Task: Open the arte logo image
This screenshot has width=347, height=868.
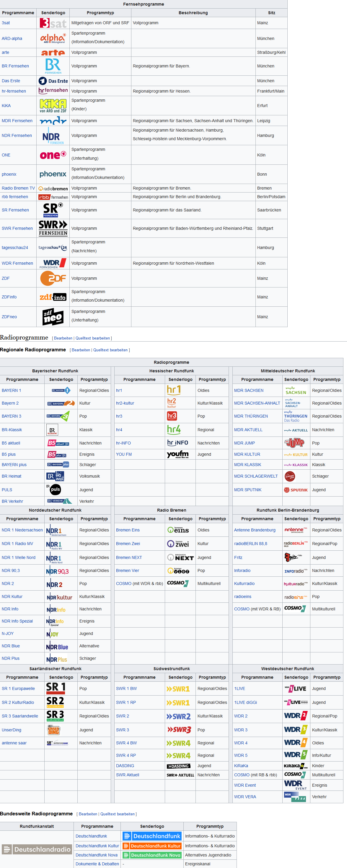Action: 53,53
